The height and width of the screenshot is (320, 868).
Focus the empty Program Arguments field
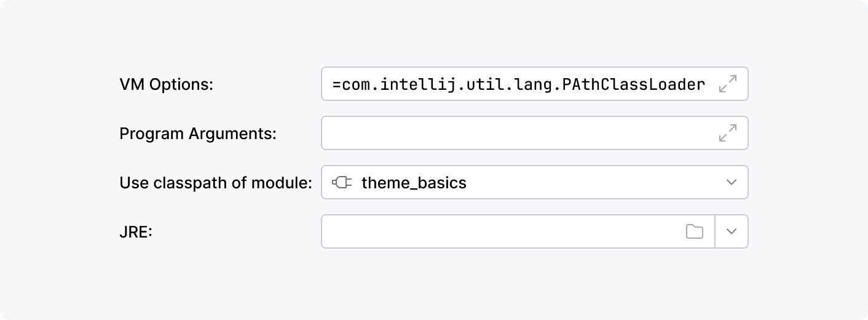click(x=535, y=133)
